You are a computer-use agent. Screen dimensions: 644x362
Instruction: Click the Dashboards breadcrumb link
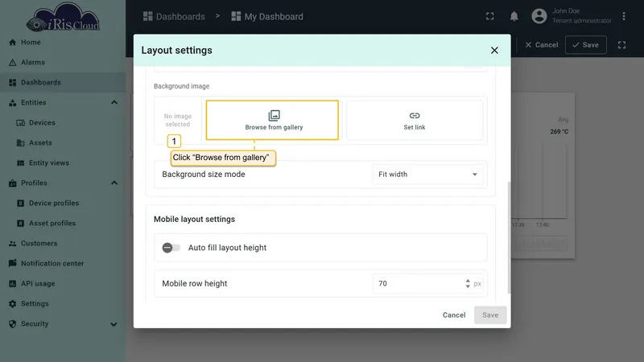click(x=174, y=16)
